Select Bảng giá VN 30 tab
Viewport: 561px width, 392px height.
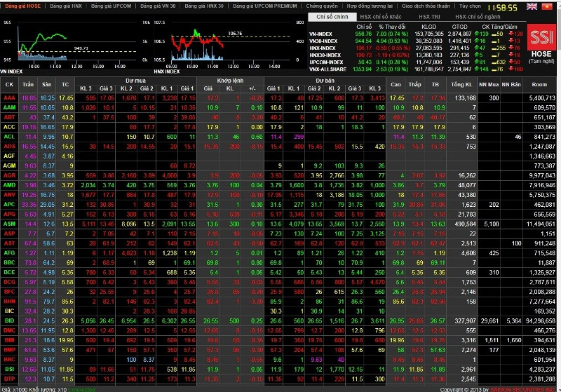coord(158,6)
